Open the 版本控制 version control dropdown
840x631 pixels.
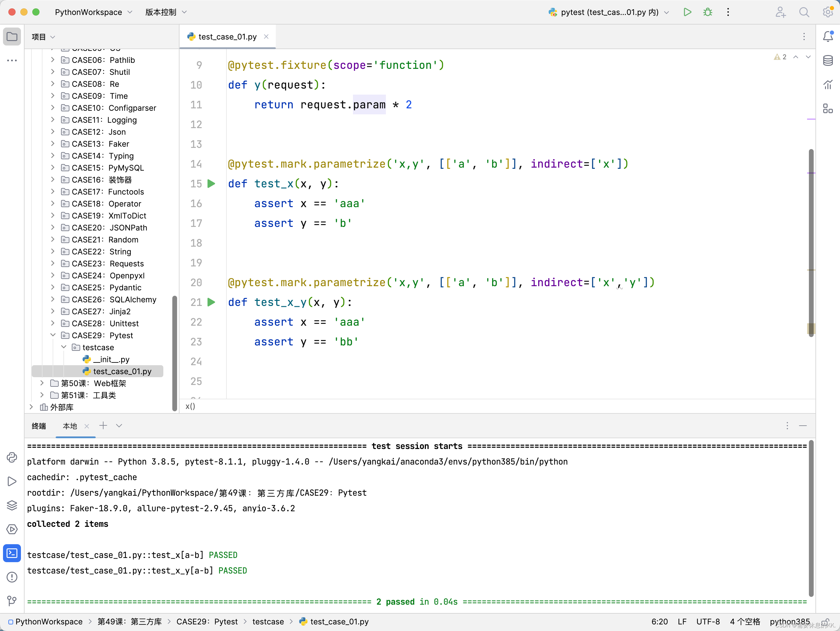coord(166,12)
